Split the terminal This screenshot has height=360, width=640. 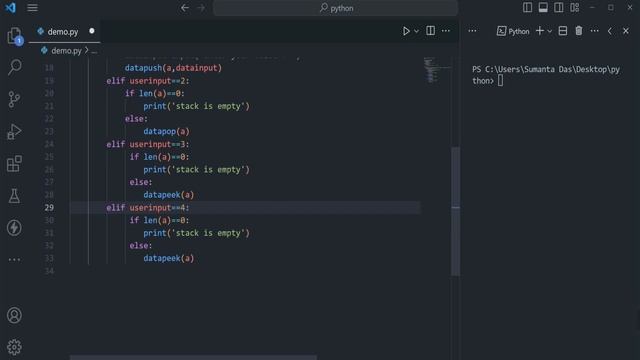[x=563, y=31]
